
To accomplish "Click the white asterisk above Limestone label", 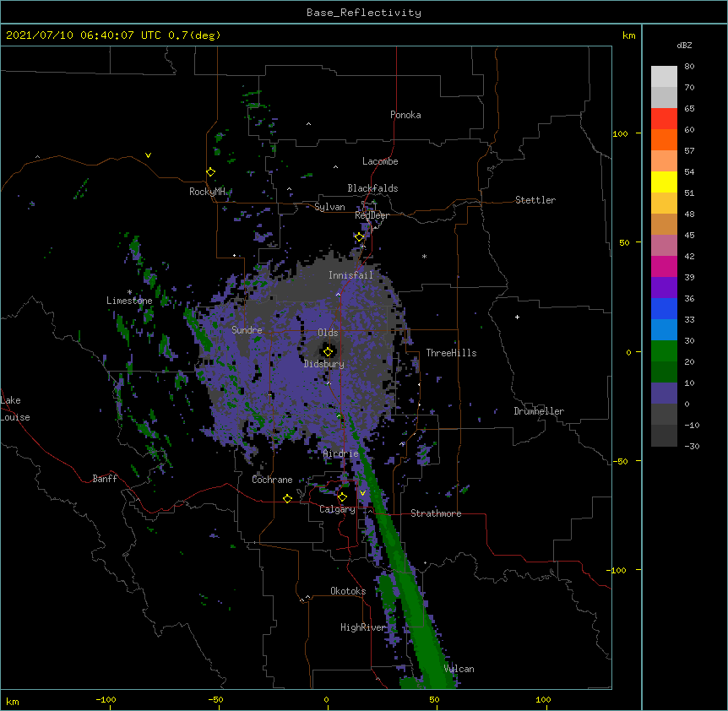I will click(x=129, y=292).
